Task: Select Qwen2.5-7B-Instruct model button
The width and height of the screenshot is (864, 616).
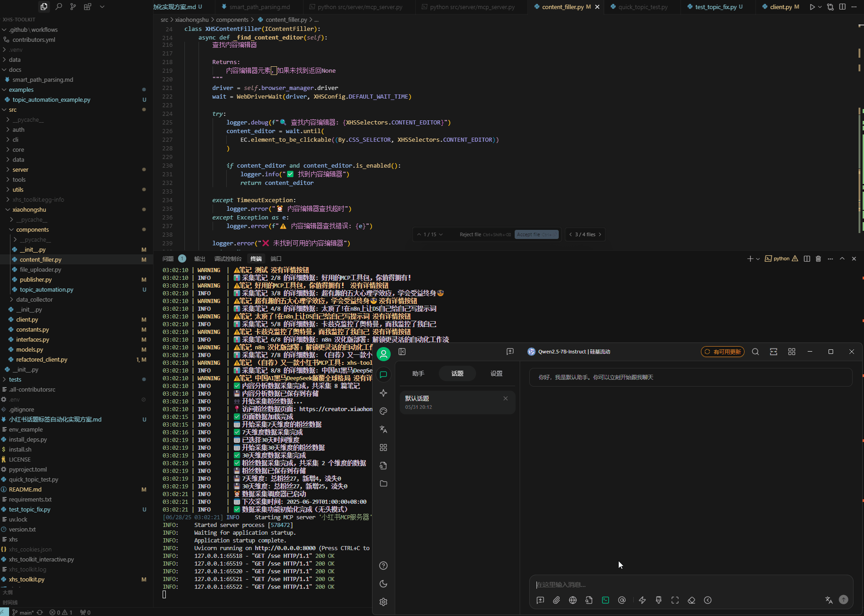Action: pos(569,352)
